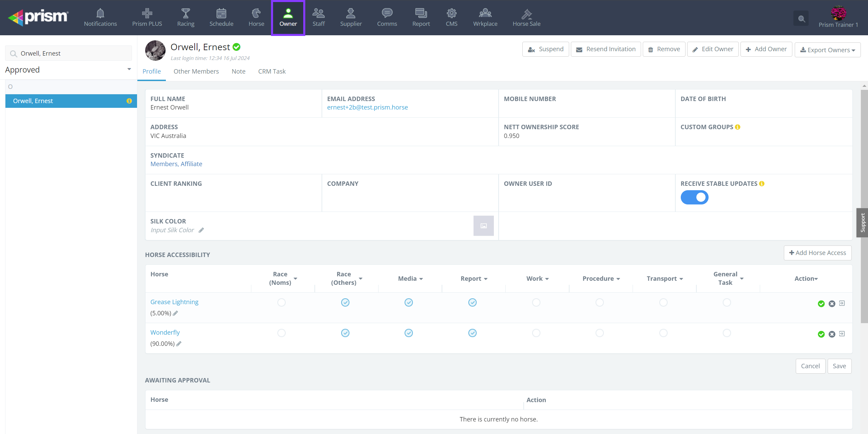
Task: Click the Add Horse Access button
Action: coord(817,253)
